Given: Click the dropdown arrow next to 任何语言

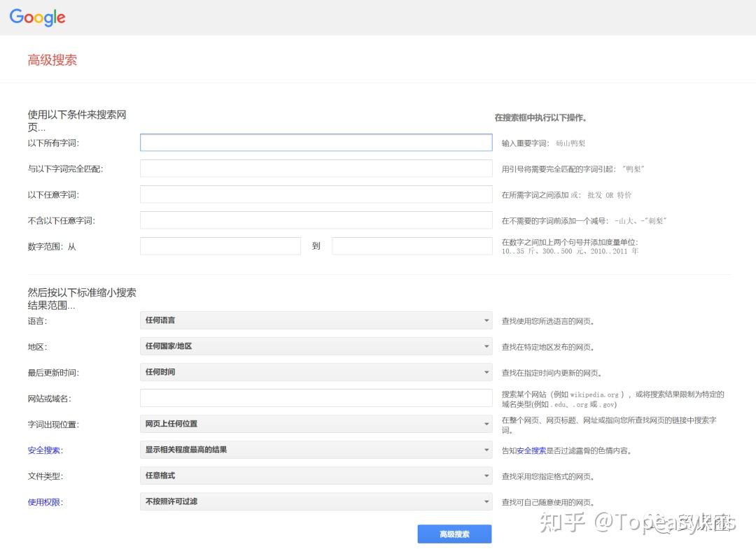Looking at the screenshot, I should click(486, 320).
